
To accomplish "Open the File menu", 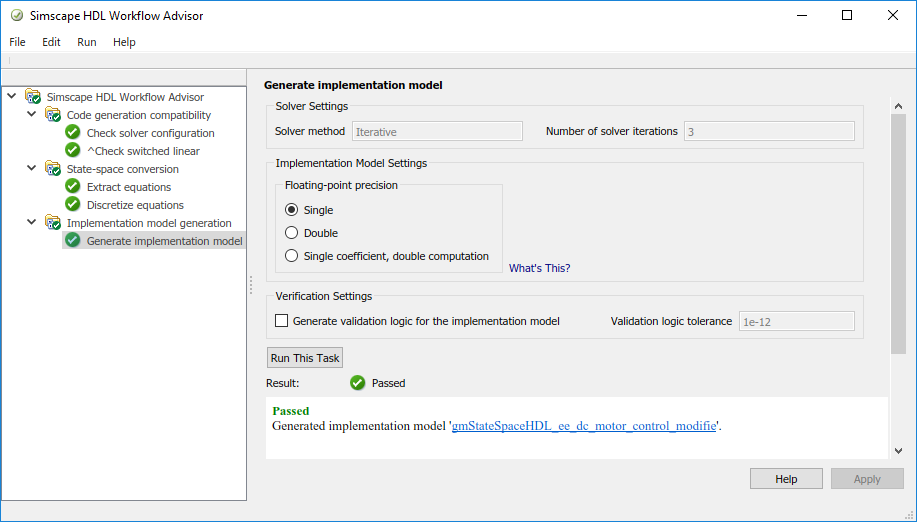I will (17, 42).
